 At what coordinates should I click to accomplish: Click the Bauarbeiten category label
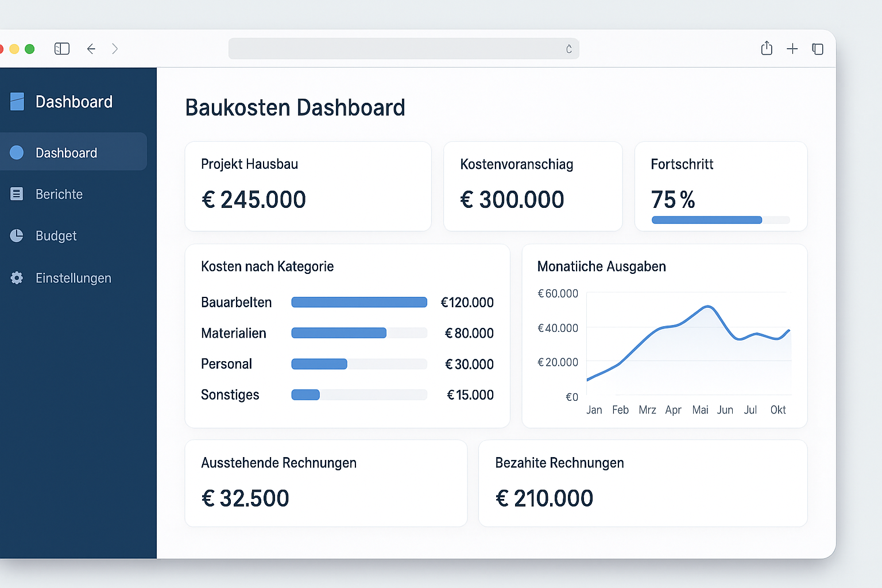tap(237, 302)
